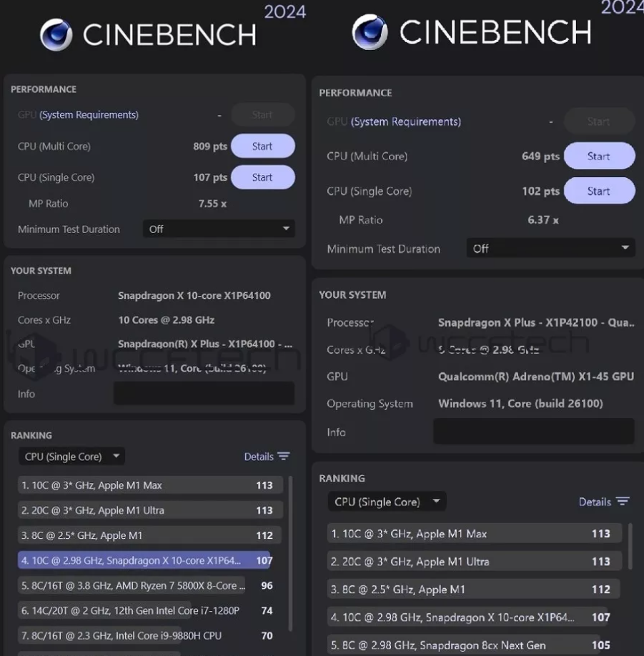This screenshot has height=656, width=644.
Task: Open Minimum Test Duration dropdown in left window
Action: tap(219, 229)
